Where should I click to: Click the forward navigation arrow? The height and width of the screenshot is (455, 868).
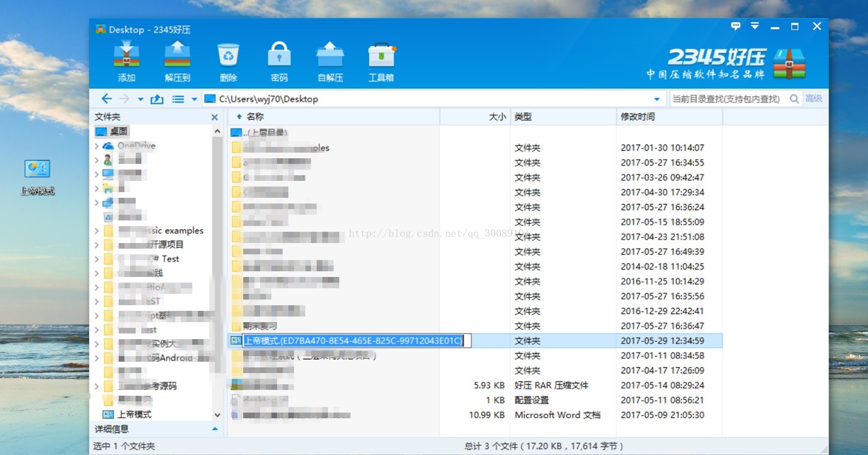(124, 99)
